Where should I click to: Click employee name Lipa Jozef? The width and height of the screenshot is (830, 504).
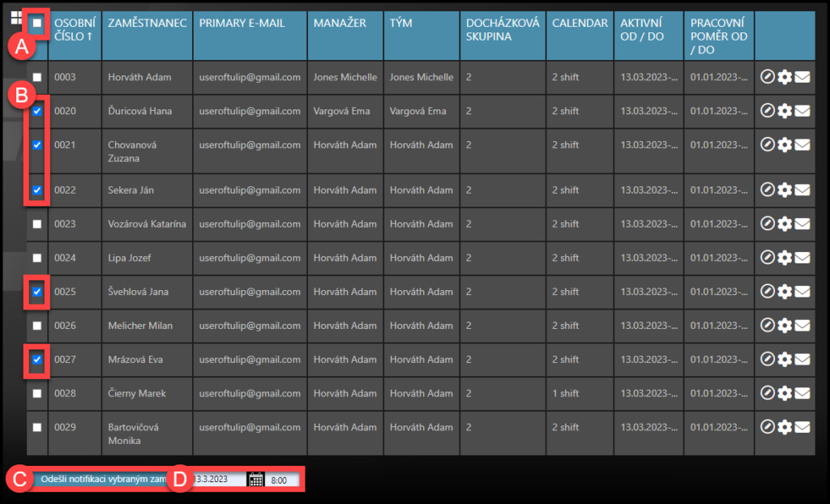pyautogui.click(x=129, y=258)
